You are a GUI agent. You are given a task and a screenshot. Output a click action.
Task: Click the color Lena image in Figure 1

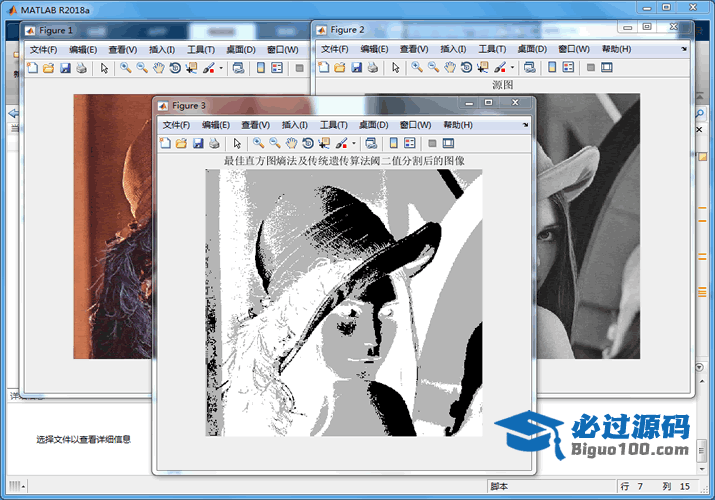pyautogui.click(x=113, y=226)
